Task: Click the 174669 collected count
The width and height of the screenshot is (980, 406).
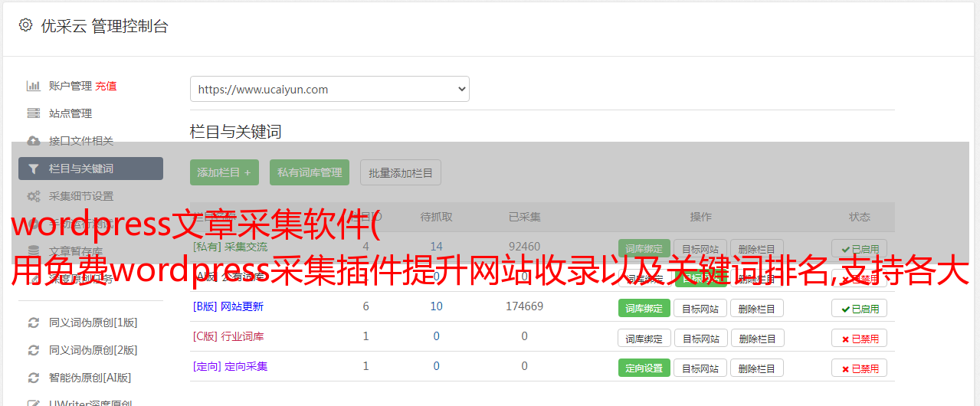Action: point(524,306)
